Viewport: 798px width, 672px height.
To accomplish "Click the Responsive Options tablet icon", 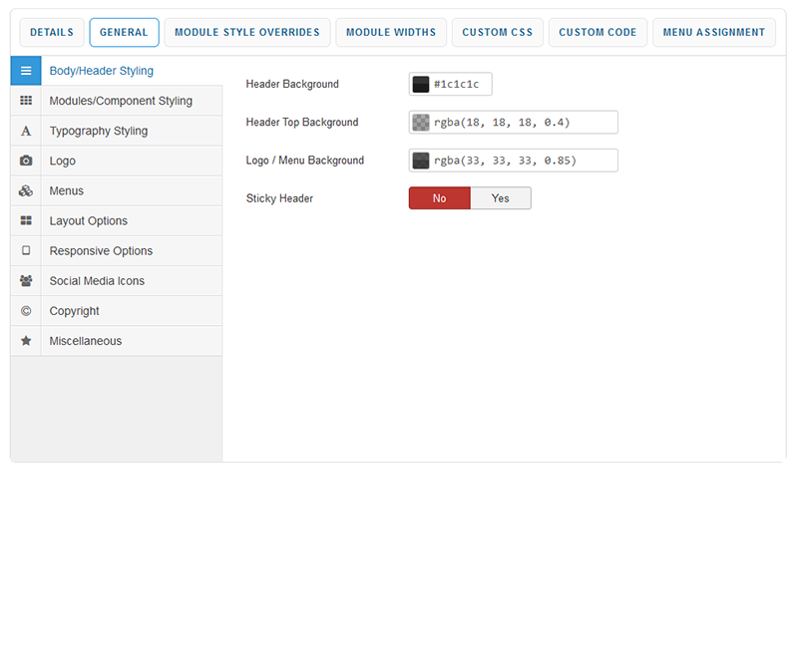I will click(x=26, y=250).
